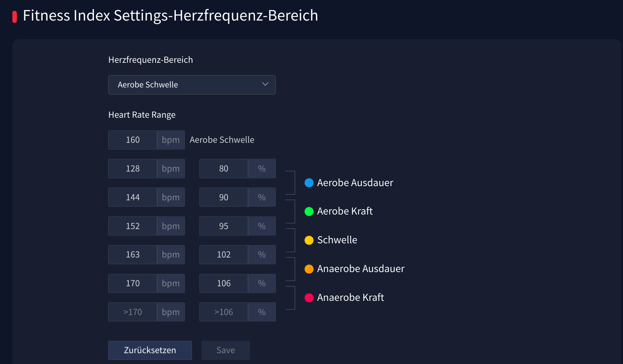Select the 90 percent input field
The height and width of the screenshot is (364, 623).
pyautogui.click(x=224, y=197)
